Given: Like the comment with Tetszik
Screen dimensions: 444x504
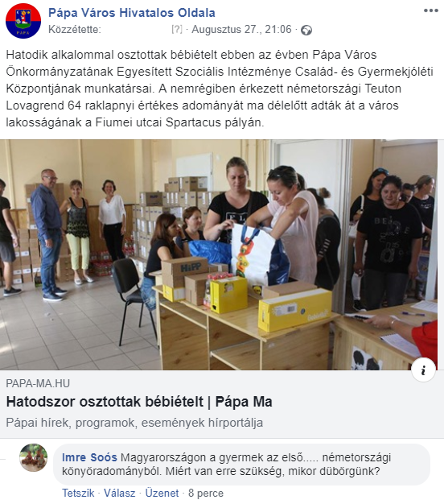Looking at the screenshot, I should 78,493.
